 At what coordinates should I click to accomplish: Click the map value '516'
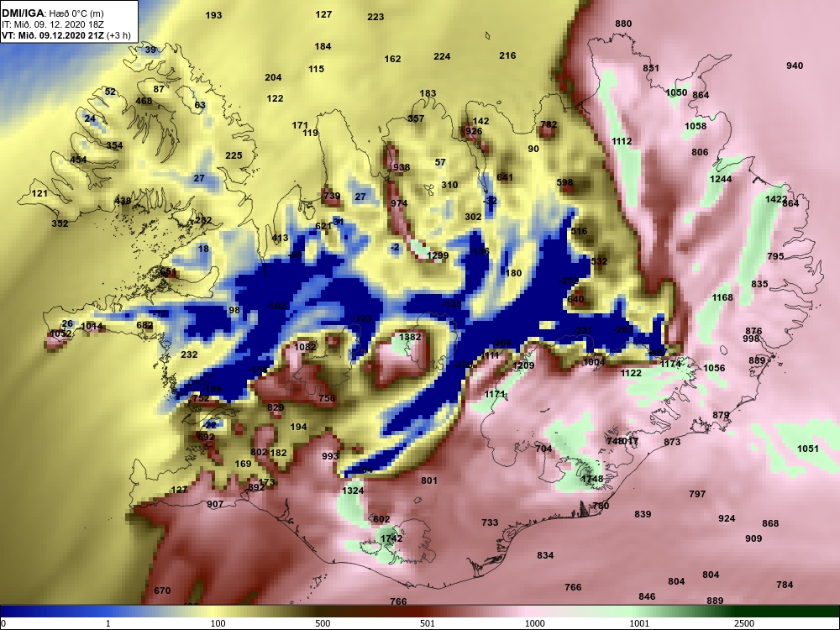579,231
